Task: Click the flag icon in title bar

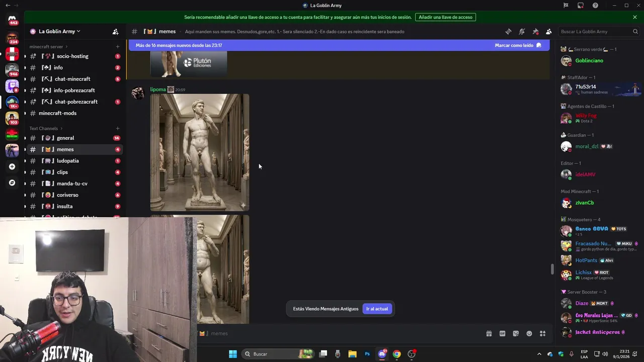Action: pyautogui.click(x=566, y=6)
